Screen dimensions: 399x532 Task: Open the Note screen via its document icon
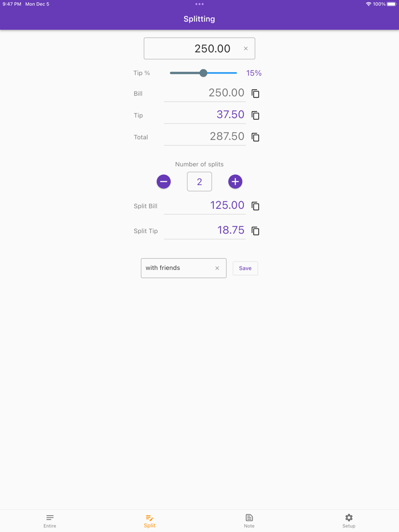pos(249,520)
